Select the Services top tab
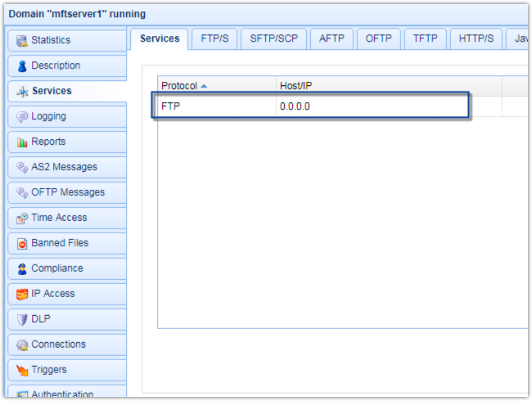 (x=160, y=38)
